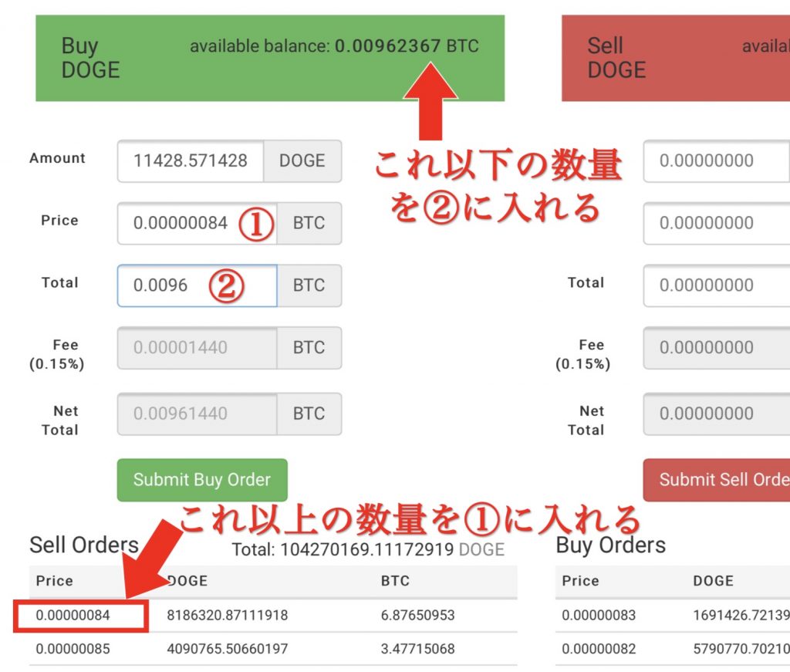Click the Sell Amount input field
Image resolution: width=790 pixels, height=672 pixels.
pyautogui.click(x=717, y=161)
